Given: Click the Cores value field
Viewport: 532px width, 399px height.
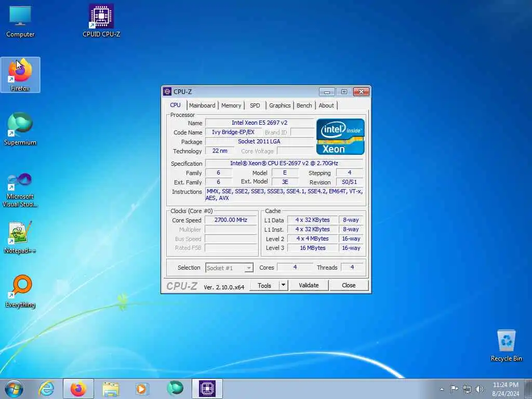Looking at the screenshot, I should 295,268.
